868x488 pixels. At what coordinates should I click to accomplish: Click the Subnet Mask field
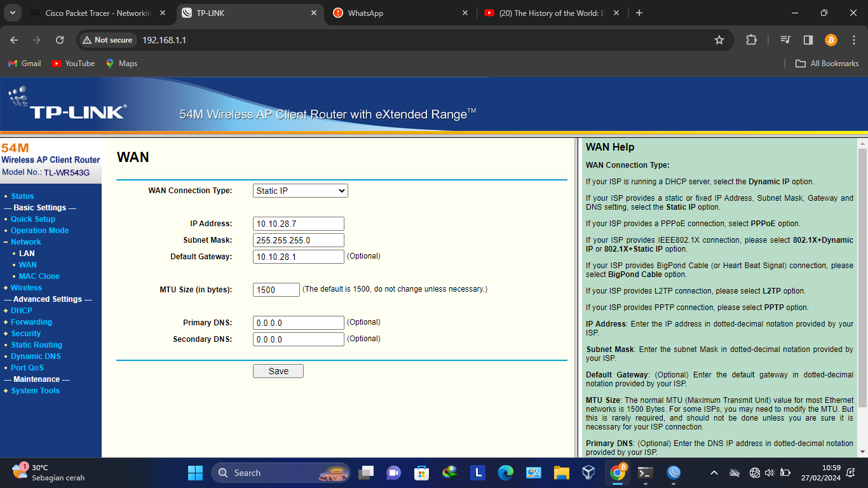tap(299, 240)
